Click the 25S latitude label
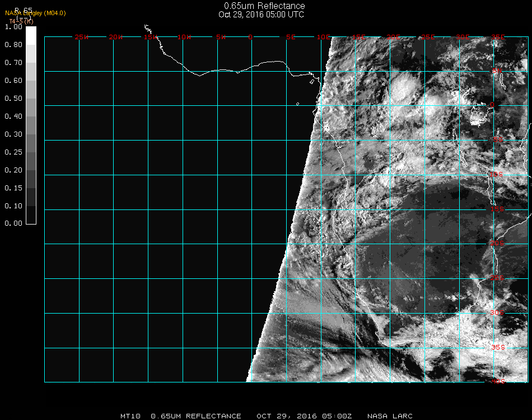The height and width of the screenshot is (420, 532). pyautogui.click(x=497, y=278)
